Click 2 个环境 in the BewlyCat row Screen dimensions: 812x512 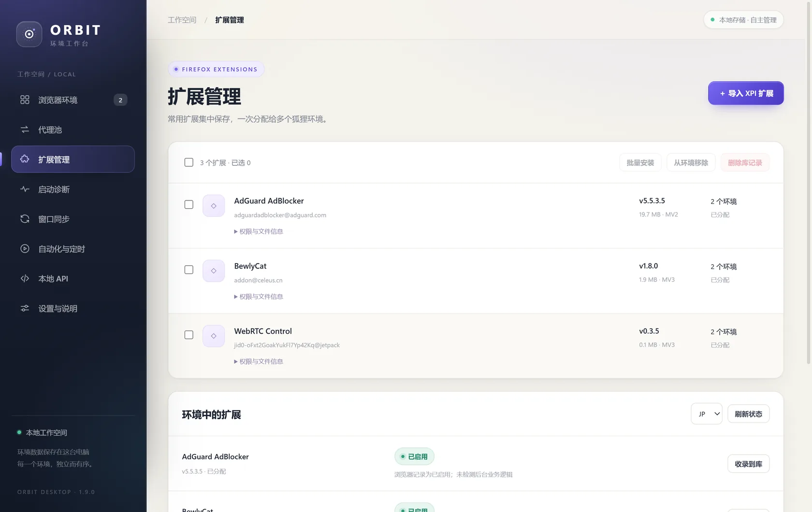(x=724, y=267)
